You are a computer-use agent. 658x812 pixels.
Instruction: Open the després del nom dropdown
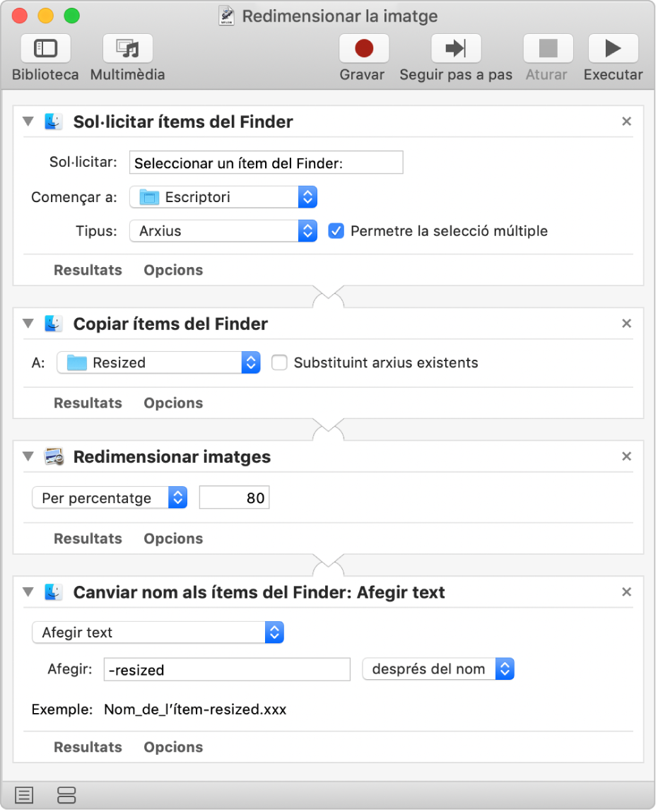438,669
